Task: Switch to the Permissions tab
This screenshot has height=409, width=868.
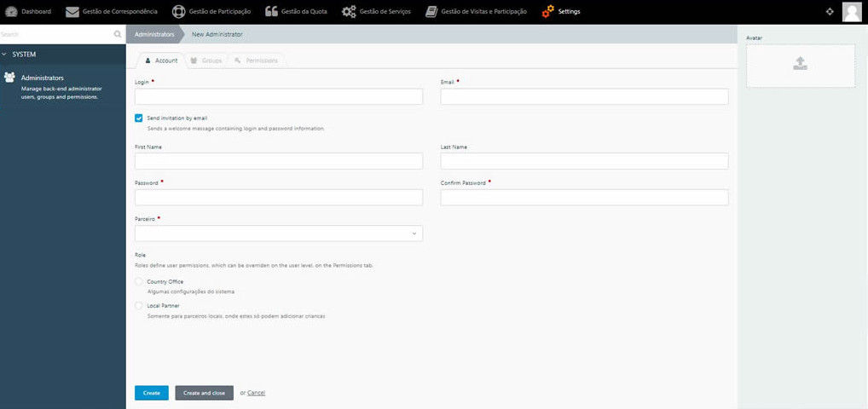Action: (256, 60)
